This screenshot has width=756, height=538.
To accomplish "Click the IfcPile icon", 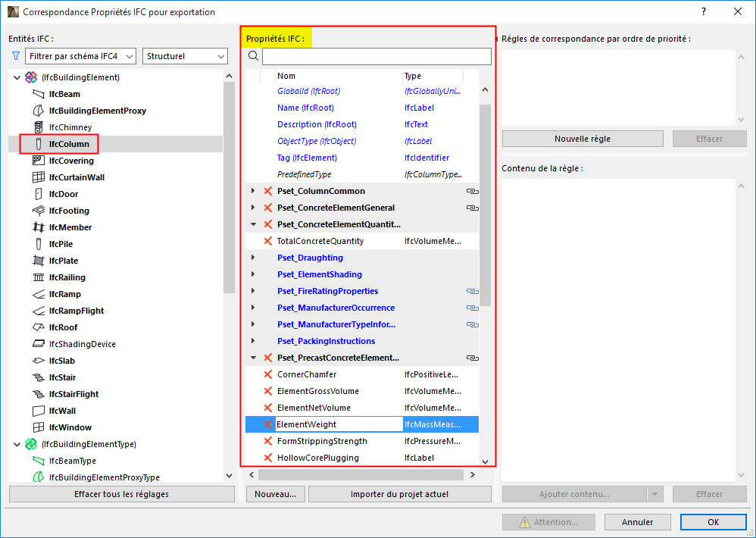I will (39, 244).
